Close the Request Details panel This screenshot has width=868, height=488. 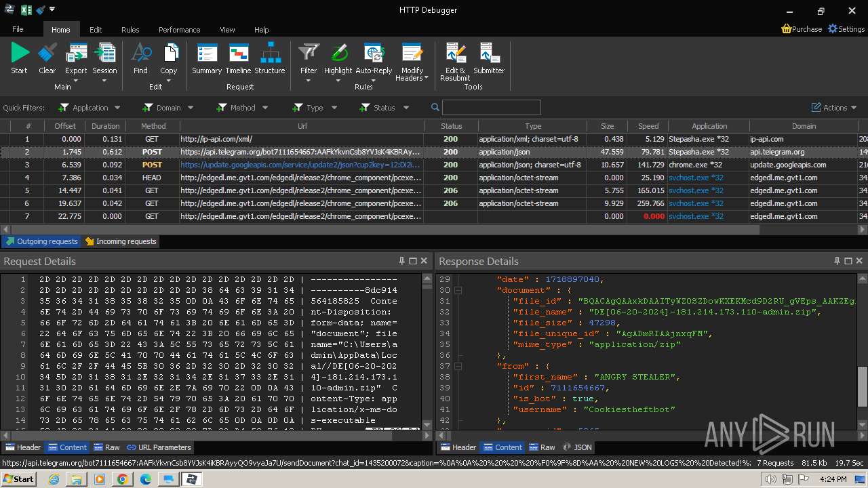click(425, 261)
